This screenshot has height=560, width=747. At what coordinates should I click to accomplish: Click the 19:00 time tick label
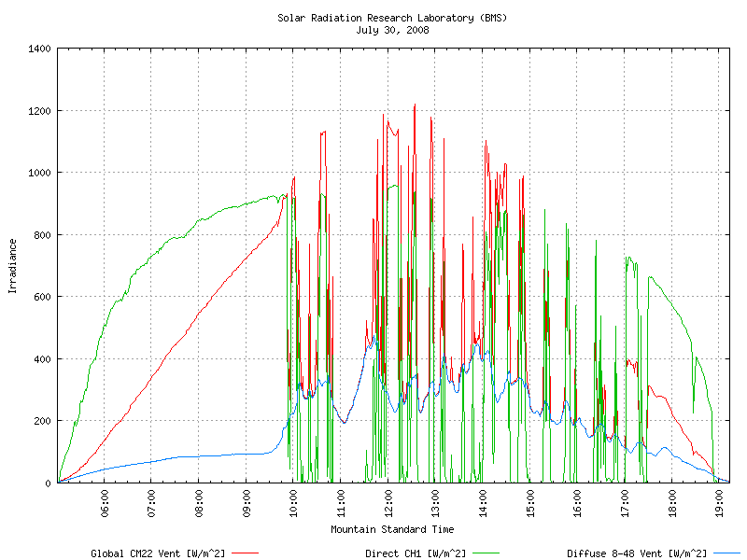click(x=719, y=502)
